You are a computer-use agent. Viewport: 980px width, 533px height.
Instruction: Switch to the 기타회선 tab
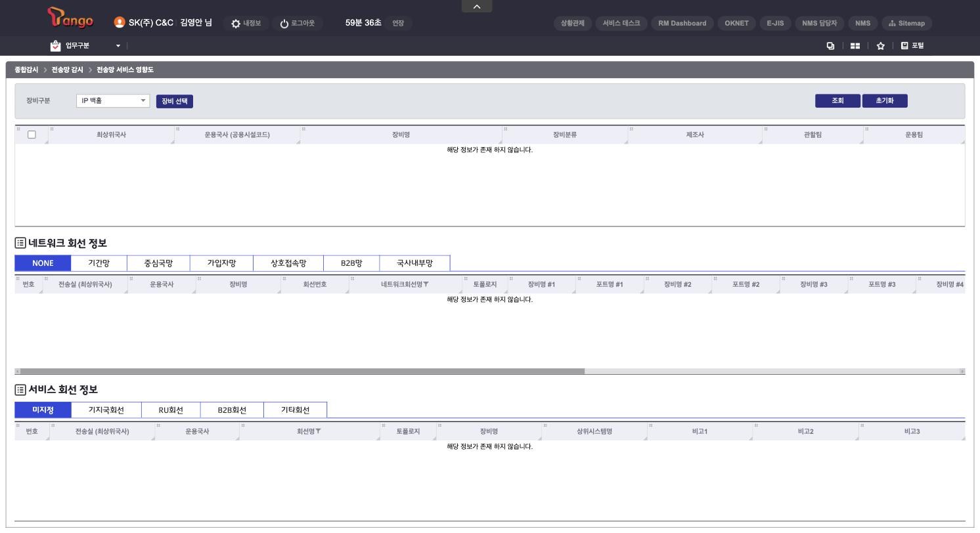[x=296, y=410]
